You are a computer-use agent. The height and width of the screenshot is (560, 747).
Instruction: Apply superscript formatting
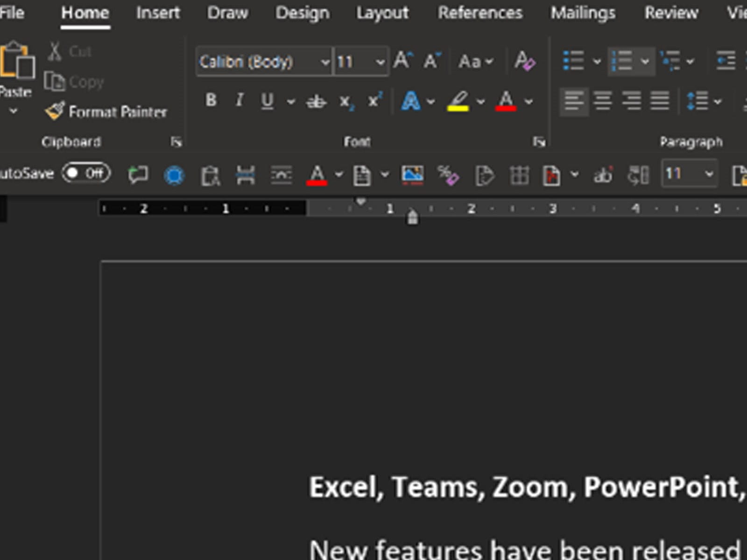[x=374, y=101]
